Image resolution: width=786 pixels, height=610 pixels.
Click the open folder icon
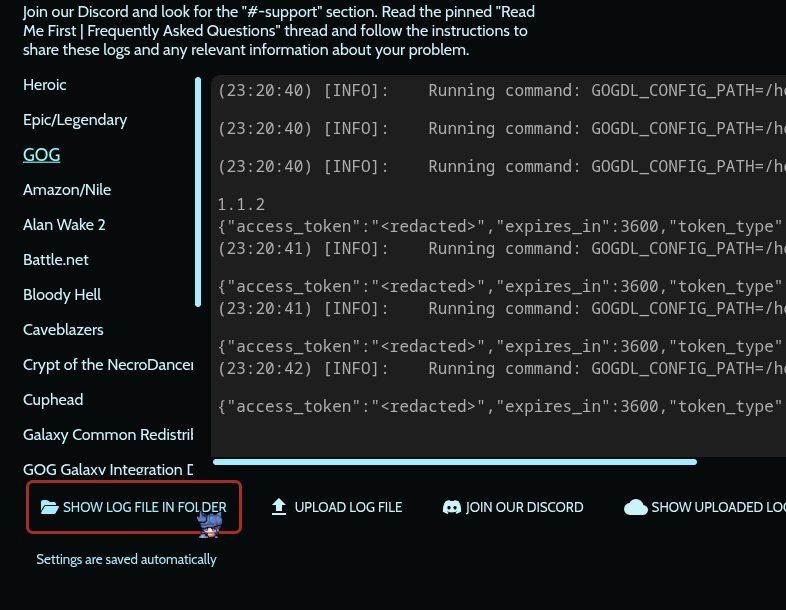50,507
